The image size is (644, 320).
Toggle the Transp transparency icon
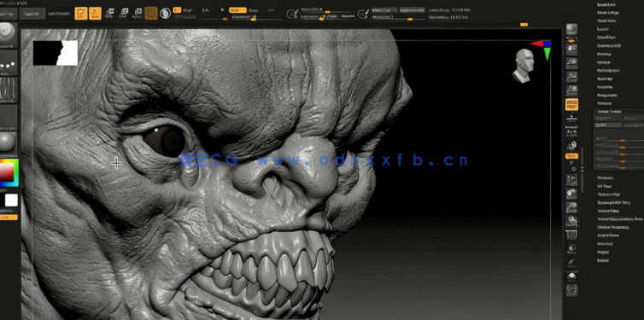(x=571, y=249)
